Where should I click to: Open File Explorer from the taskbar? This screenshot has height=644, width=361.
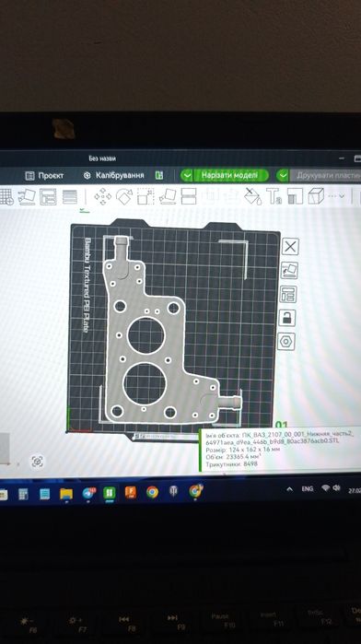(65, 493)
